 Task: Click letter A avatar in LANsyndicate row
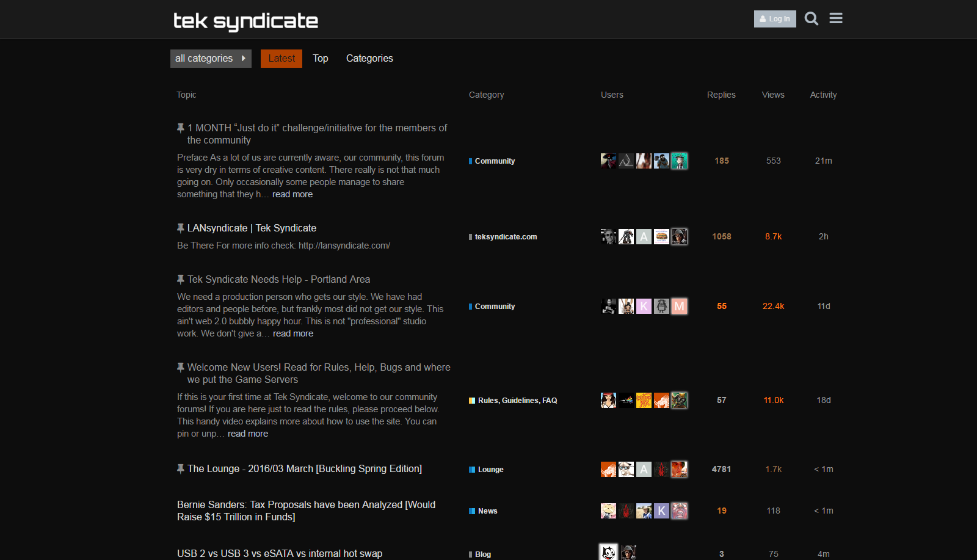click(x=644, y=236)
